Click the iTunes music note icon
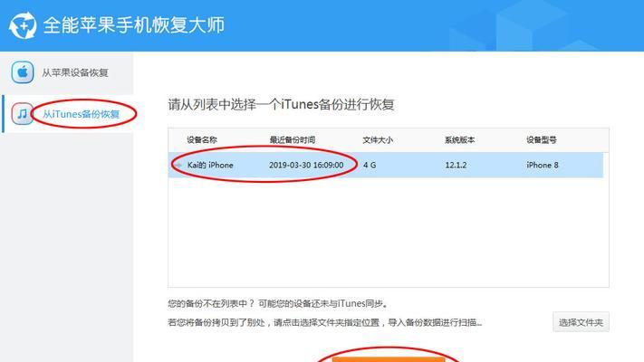 [x=22, y=114]
